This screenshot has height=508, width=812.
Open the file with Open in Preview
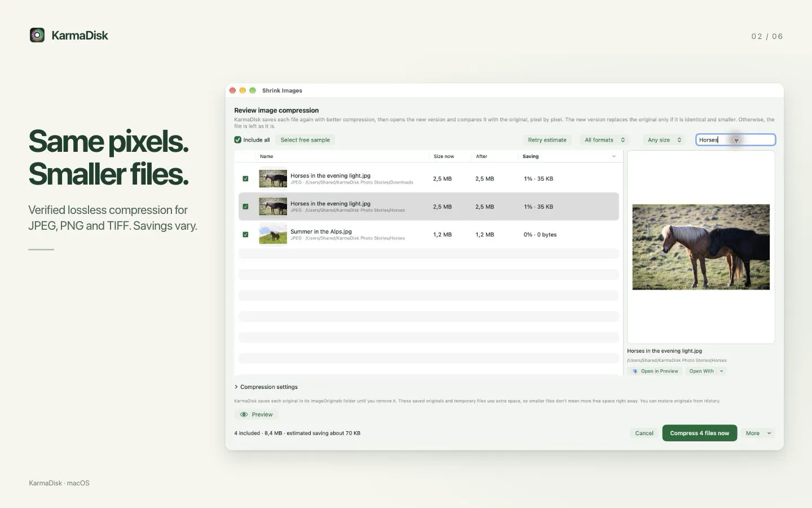(x=655, y=371)
